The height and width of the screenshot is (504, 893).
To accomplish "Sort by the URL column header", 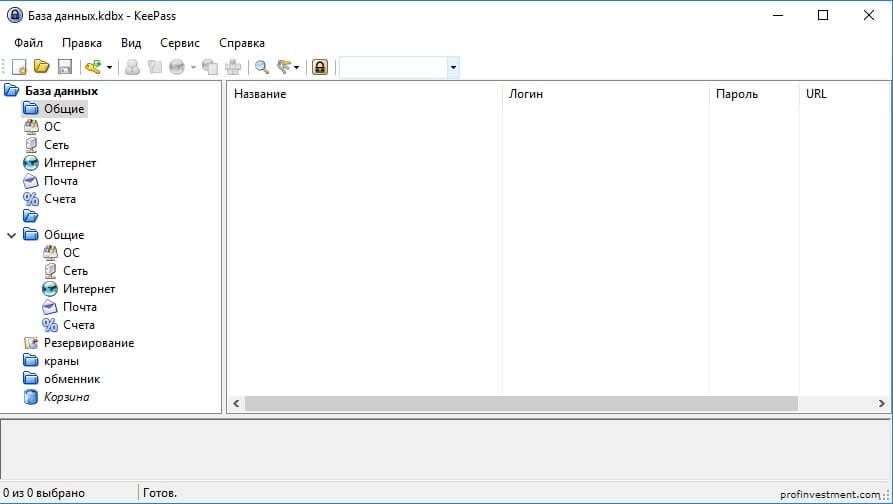I will pyautogui.click(x=845, y=94).
